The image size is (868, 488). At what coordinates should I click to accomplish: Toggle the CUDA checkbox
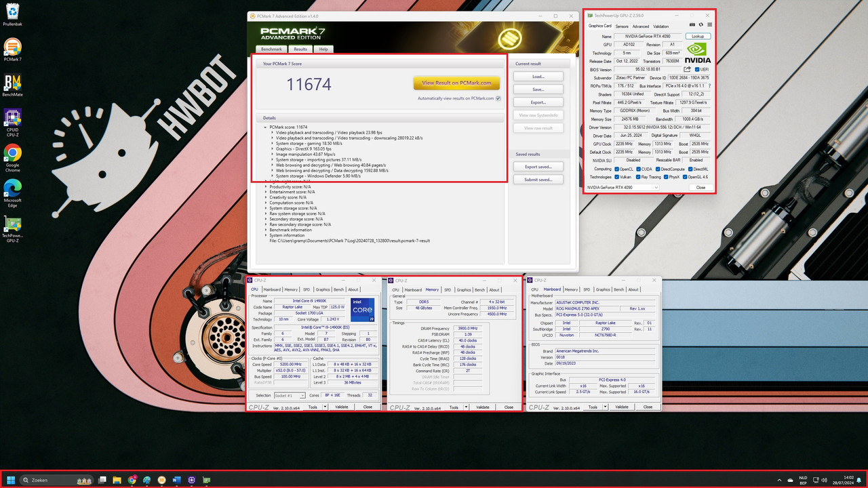(x=639, y=169)
